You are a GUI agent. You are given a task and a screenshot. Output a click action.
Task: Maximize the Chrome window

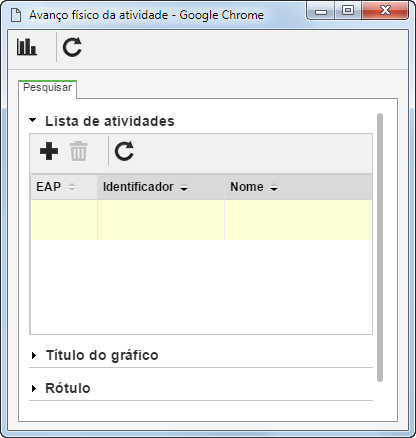click(348, 10)
